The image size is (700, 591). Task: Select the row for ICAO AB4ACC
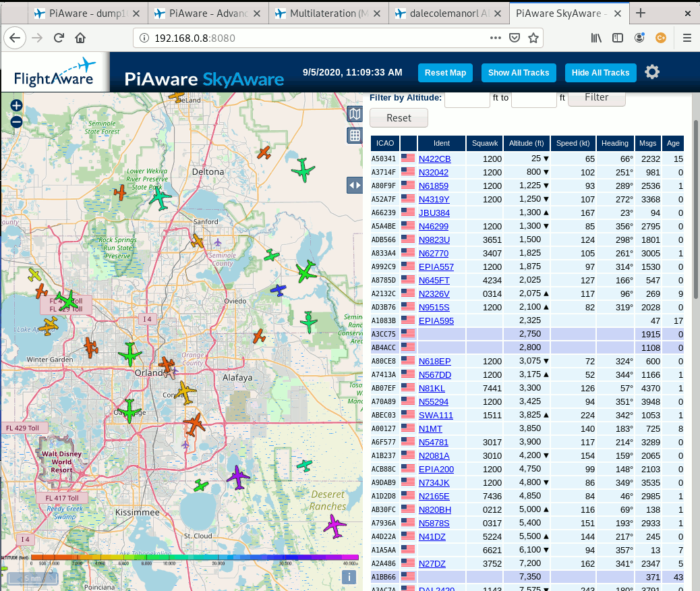point(527,347)
